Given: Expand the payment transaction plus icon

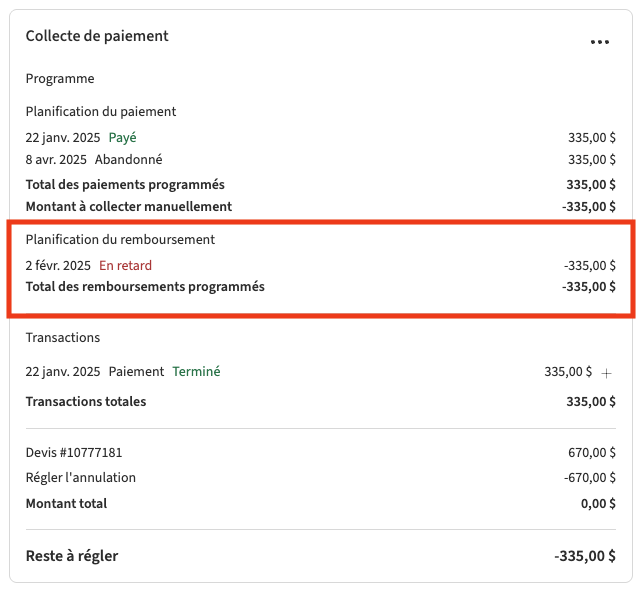Looking at the screenshot, I should point(606,372).
